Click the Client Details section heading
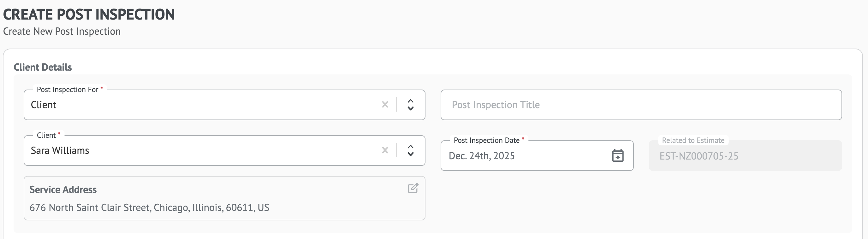868x239 pixels. point(43,67)
